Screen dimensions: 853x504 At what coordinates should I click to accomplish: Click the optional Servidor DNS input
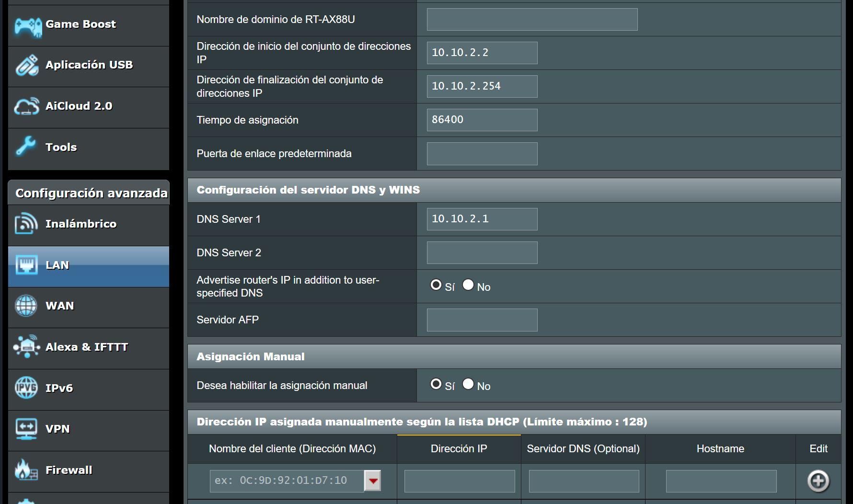click(584, 481)
